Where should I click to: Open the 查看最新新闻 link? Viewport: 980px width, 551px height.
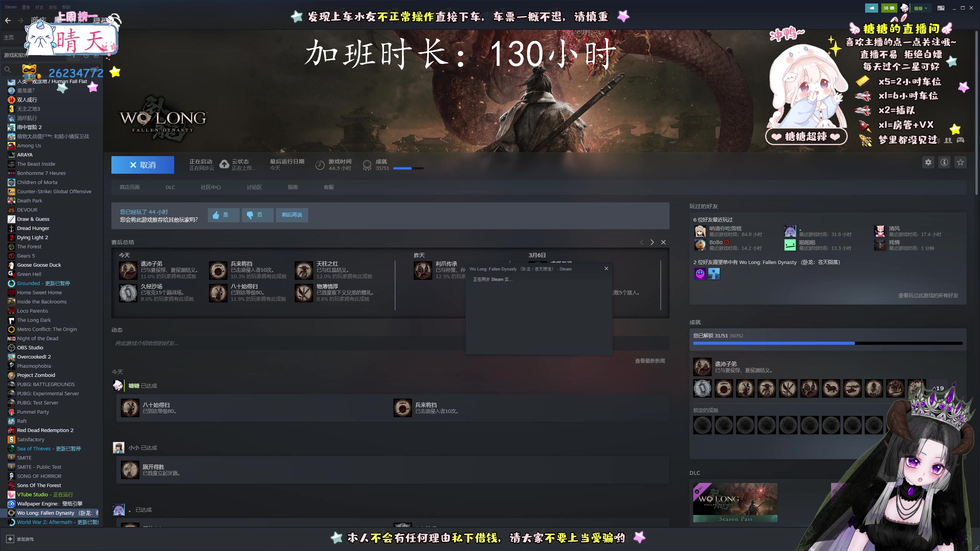(650, 361)
